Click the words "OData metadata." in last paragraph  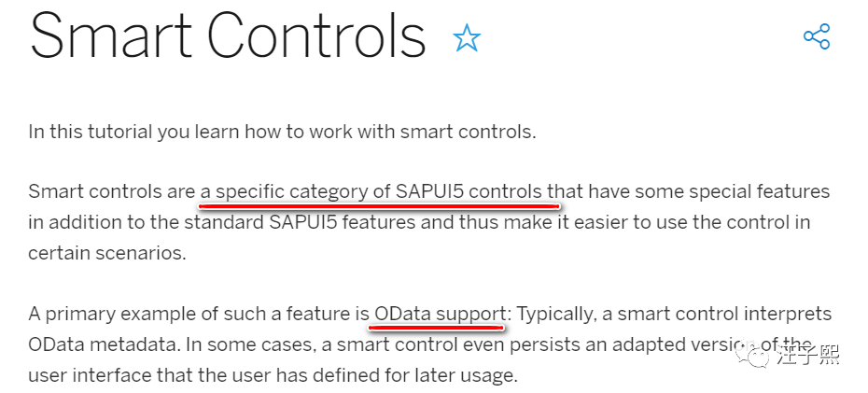tap(105, 344)
